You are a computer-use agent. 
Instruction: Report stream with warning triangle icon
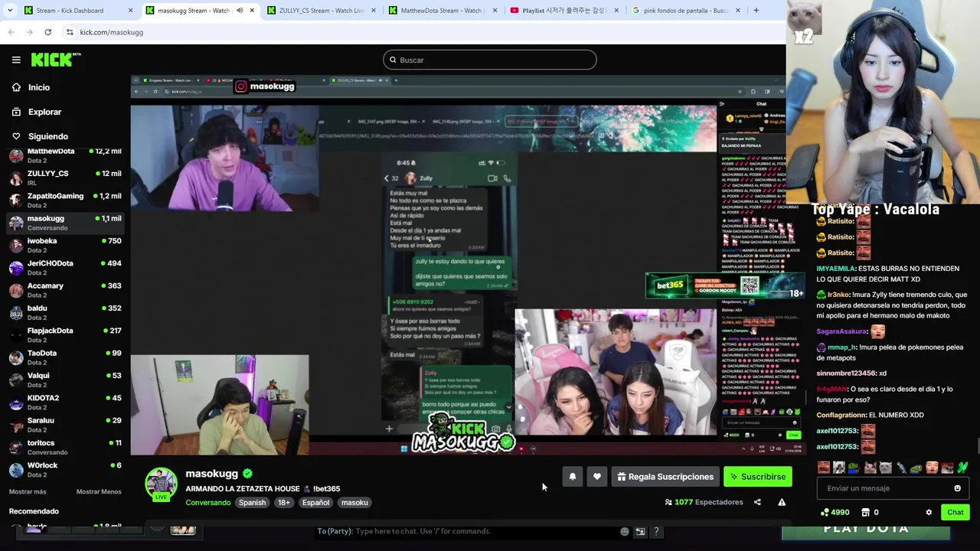coord(782,502)
